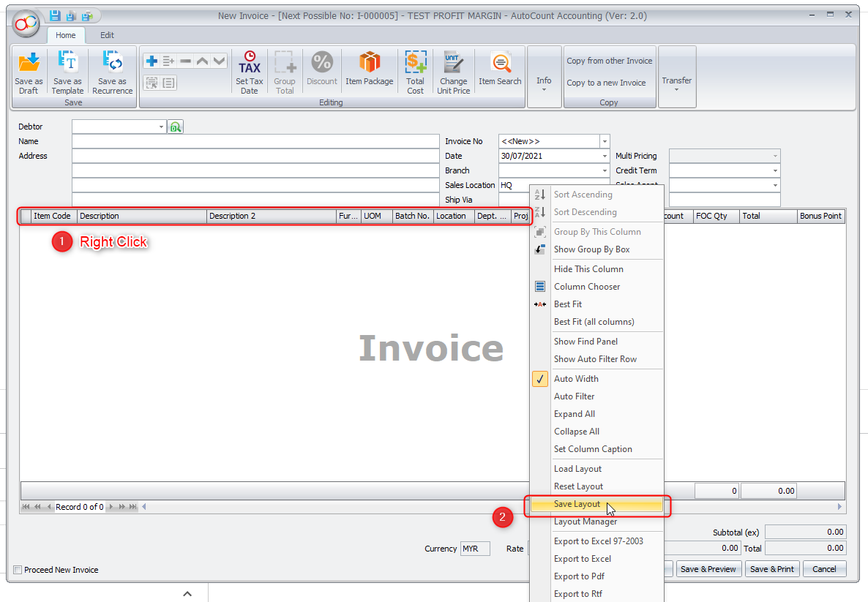Click the range set icon below plus button
This screenshot has width=868, height=602.
pos(151,83)
